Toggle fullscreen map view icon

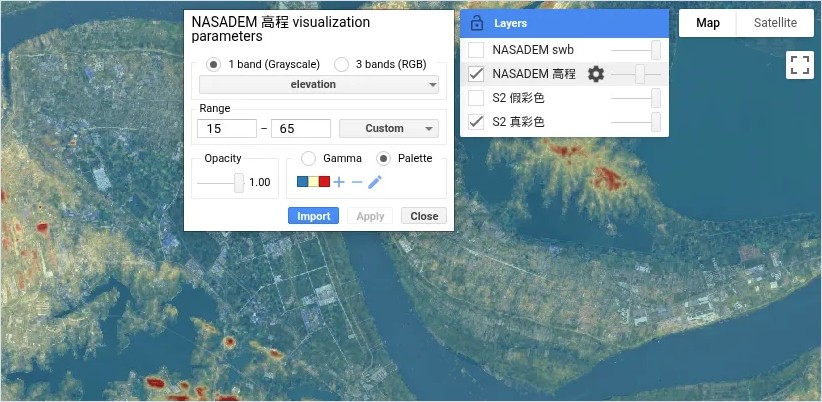click(799, 66)
